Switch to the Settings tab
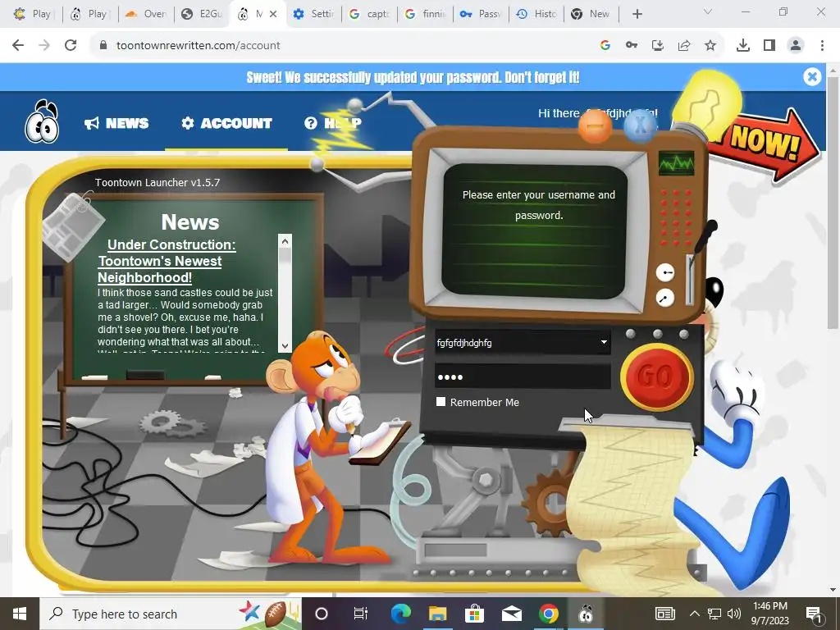Image resolution: width=840 pixels, height=630 pixels. [x=314, y=14]
